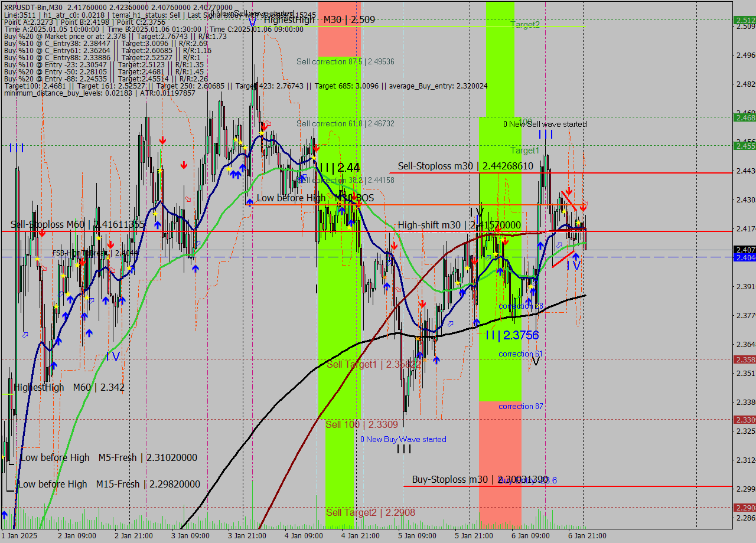Screen dimensions: 756x543
Task: Select the "correction 87" label
Action: (520, 406)
